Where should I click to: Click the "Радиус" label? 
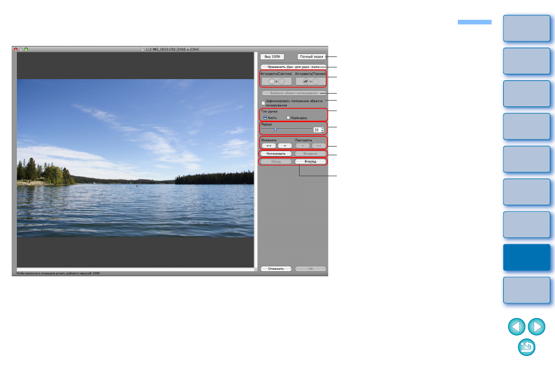pyautogui.click(x=266, y=124)
